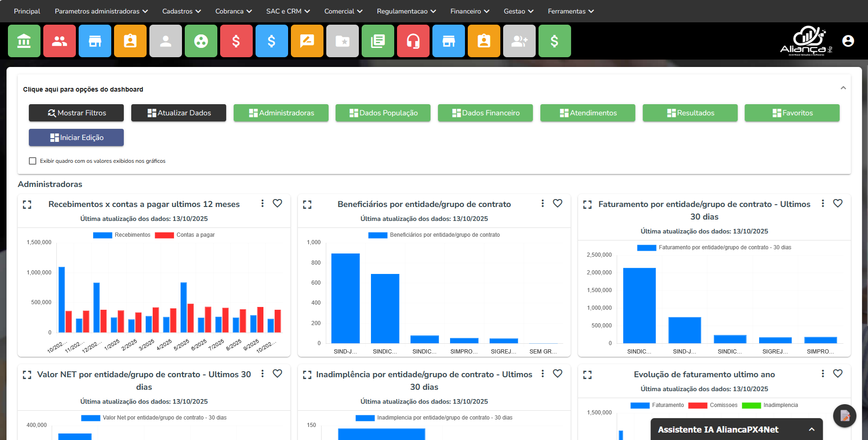Favorite the Beneficiários por entidade chart
868x440 pixels.
coord(558,203)
